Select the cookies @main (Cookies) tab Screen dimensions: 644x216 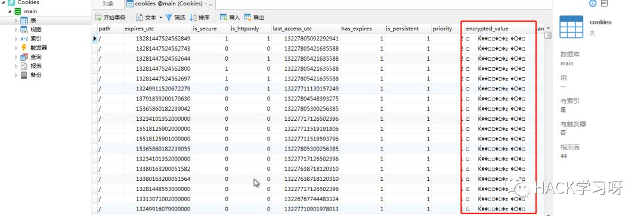click(x=170, y=4)
